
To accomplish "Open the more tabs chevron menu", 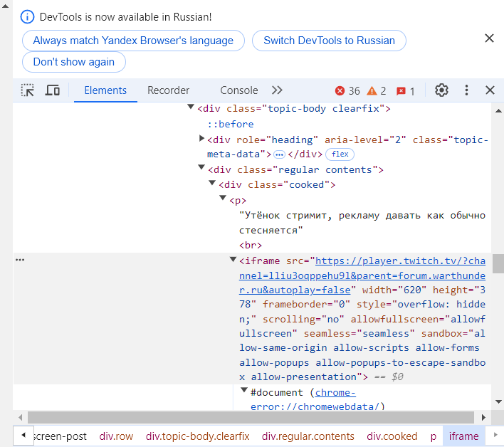I will (x=277, y=90).
